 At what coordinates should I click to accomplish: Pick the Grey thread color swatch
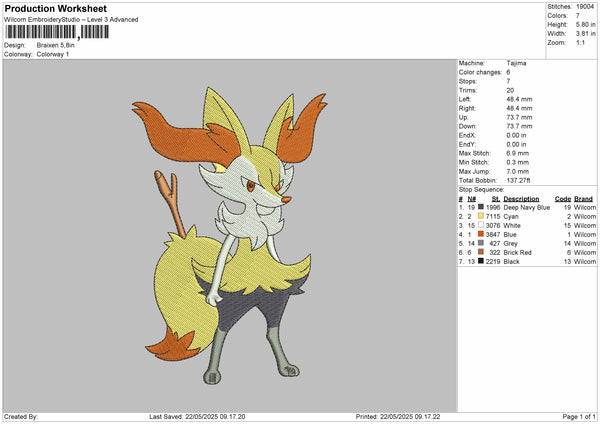[x=481, y=243]
